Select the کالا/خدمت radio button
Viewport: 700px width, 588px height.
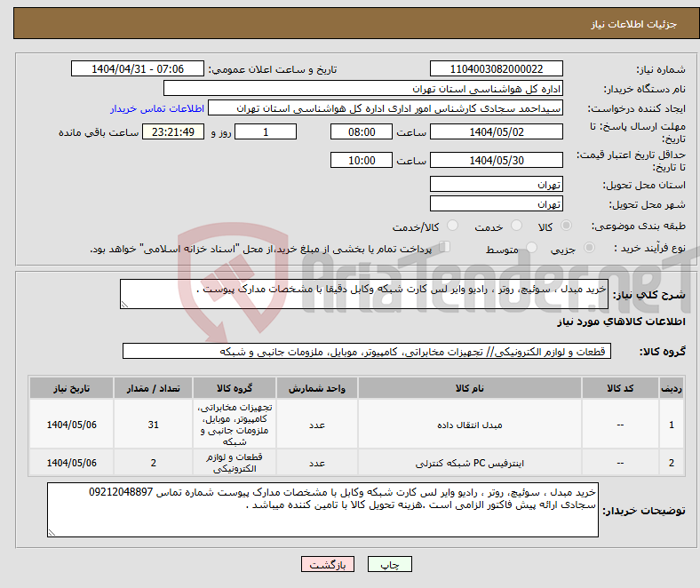pos(453,226)
